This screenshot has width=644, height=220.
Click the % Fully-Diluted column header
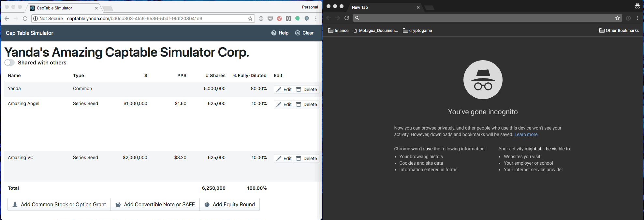pos(250,76)
